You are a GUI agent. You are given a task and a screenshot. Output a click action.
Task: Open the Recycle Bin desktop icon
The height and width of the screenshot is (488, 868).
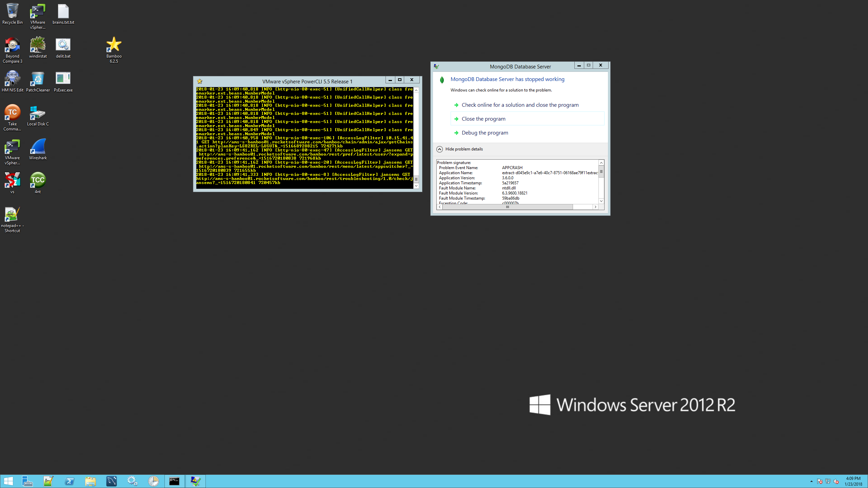[12, 14]
